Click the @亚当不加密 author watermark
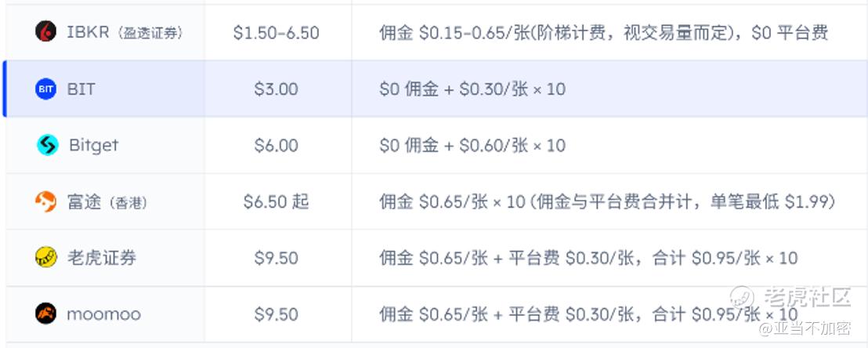Image resolution: width=868 pixels, height=348 pixels. (805, 328)
